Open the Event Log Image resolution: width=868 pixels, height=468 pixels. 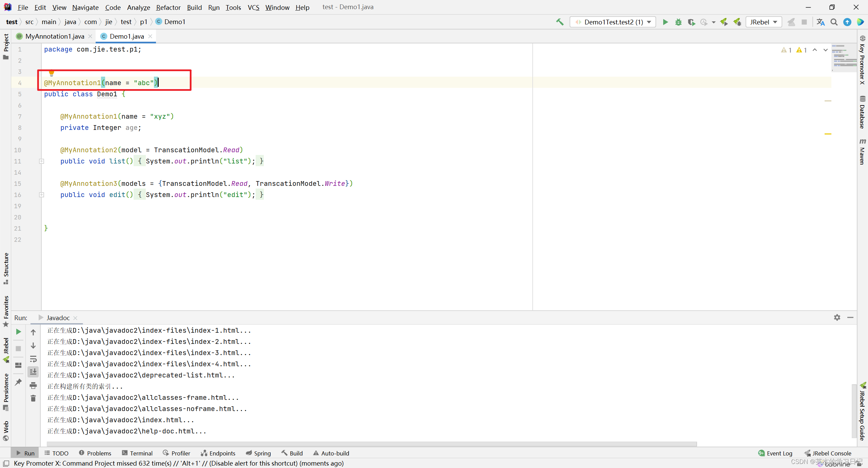click(775, 453)
